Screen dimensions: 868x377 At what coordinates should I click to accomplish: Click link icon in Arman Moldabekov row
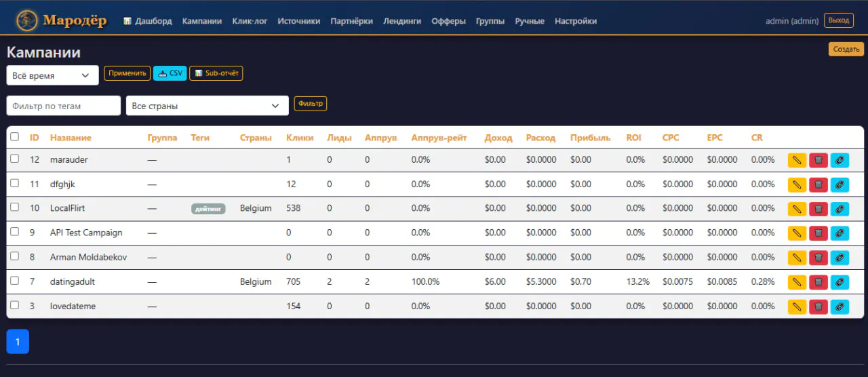click(x=840, y=258)
